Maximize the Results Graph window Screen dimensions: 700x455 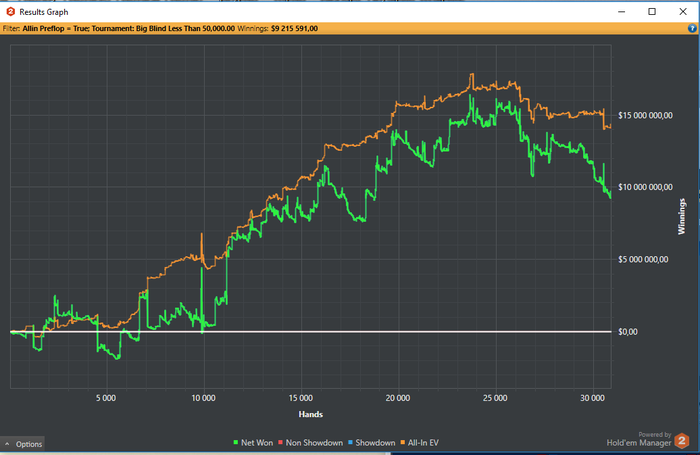coord(652,12)
